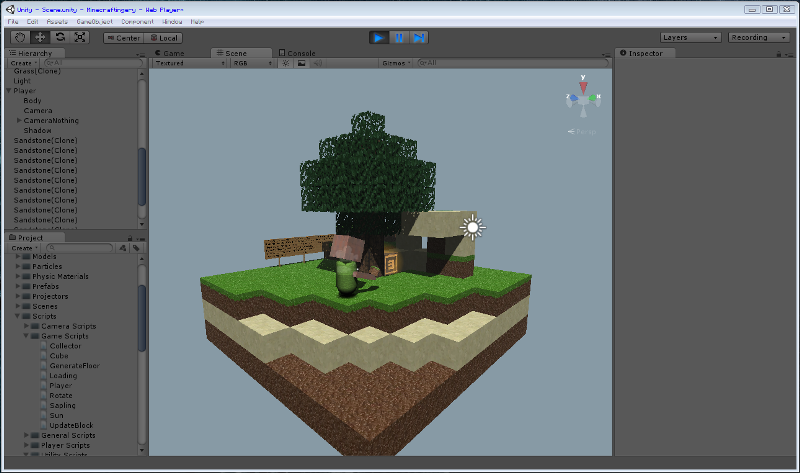Select the GenerateFloor script

click(74, 366)
